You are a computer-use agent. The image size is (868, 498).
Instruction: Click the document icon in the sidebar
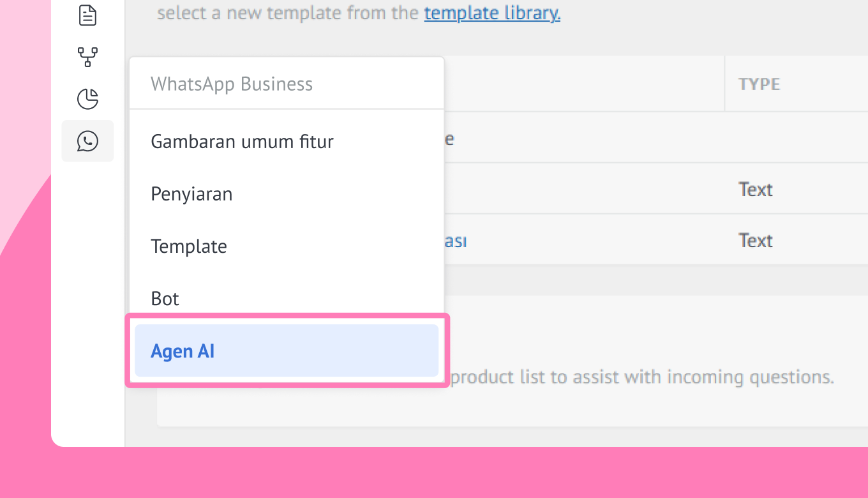(87, 15)
